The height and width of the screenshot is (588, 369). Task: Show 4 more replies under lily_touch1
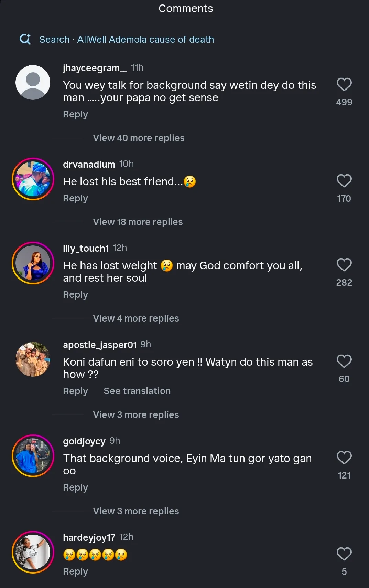click(136, 318)
